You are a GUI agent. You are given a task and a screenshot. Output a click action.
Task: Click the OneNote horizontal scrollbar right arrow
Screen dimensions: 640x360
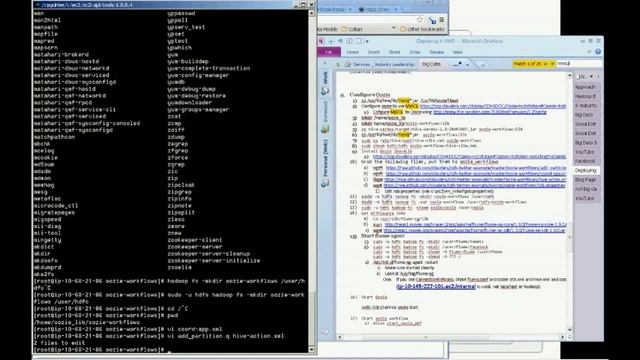(563, 337)
